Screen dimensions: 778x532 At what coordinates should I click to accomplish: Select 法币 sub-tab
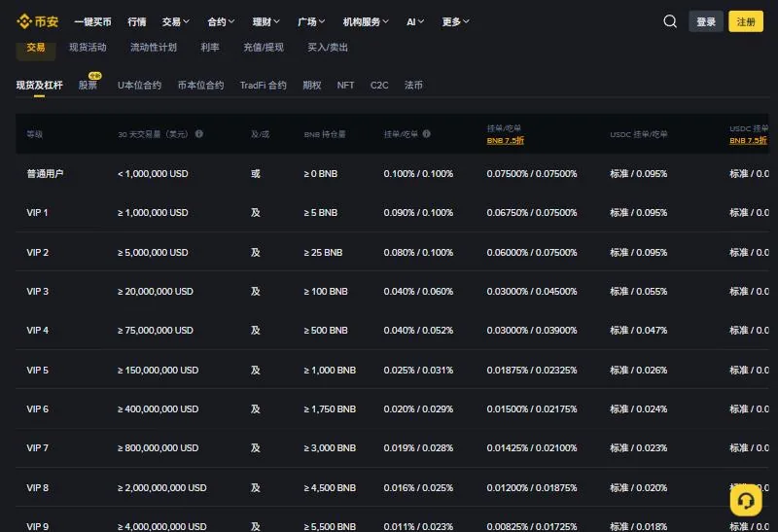[x=414, y=86]
